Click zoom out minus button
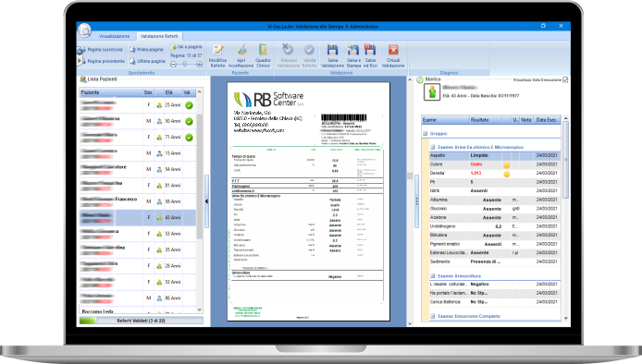Viewport: 642px width, 364px height. point(173,65)
